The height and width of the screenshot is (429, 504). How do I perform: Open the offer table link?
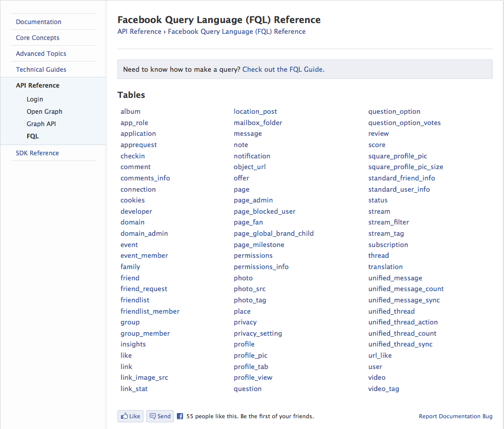(241, 178)
